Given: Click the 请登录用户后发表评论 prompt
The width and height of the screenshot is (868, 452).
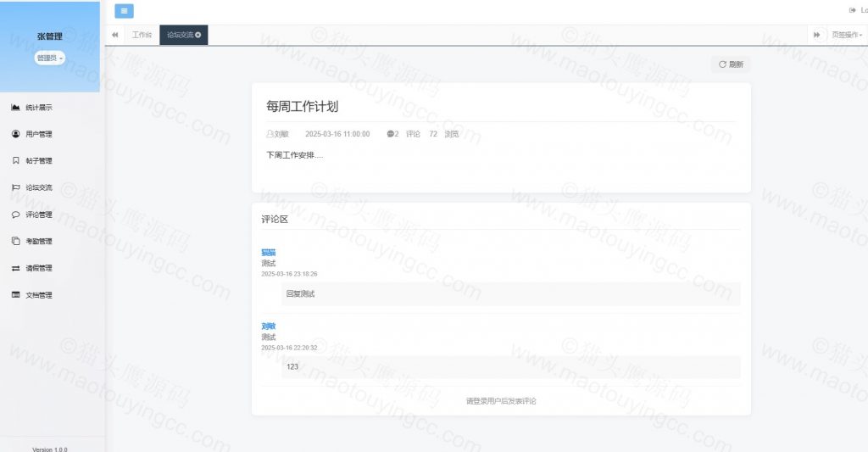Looking at the screenshot, I should 501,401.
